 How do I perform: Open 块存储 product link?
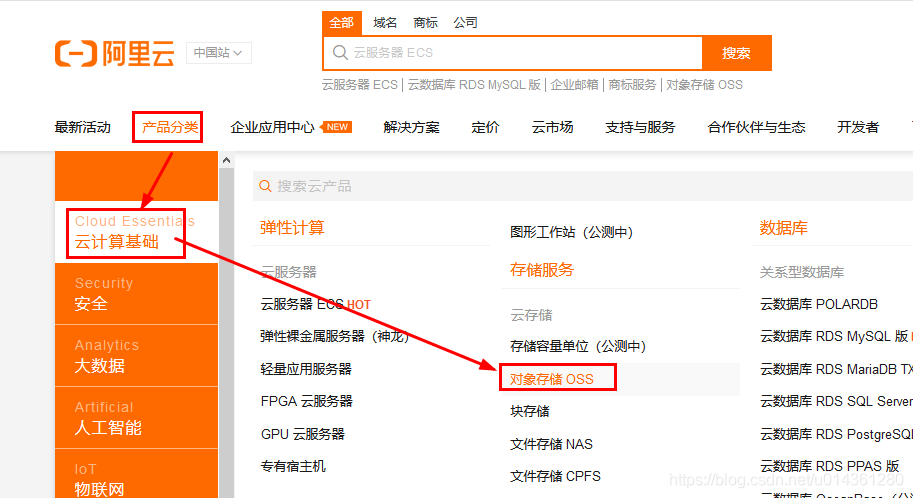click(x=530, y=412)
